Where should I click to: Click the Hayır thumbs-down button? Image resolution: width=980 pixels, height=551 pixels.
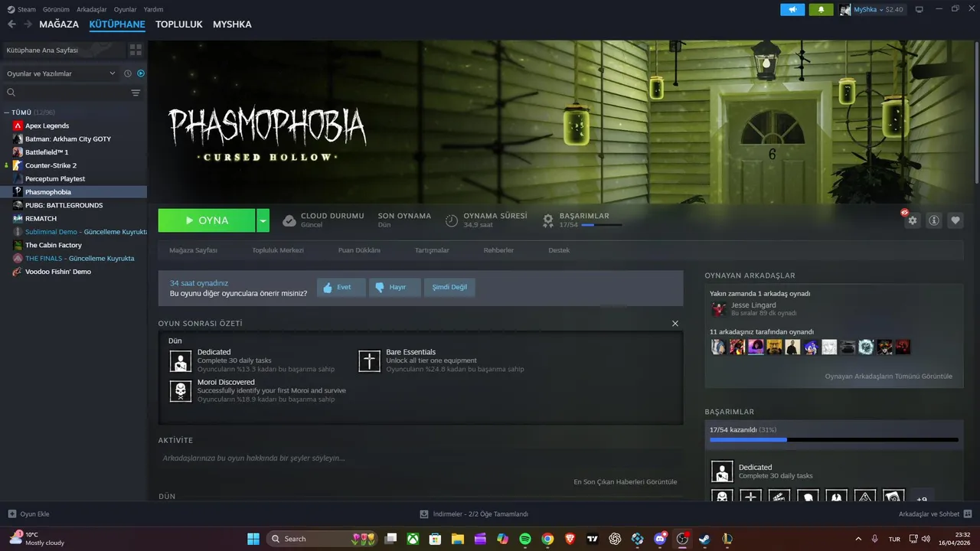tap(394, 288)
